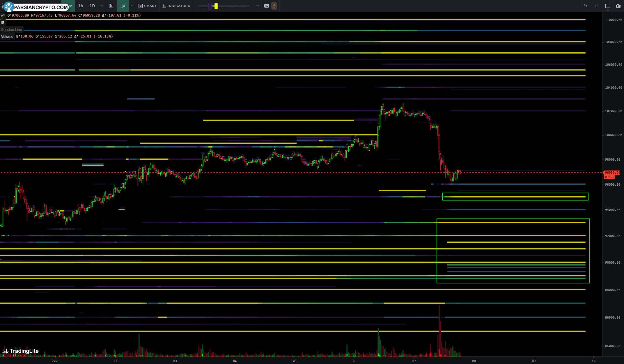Click the 02 date label on time axis
The image size is (624, 364).
(115, 361)
